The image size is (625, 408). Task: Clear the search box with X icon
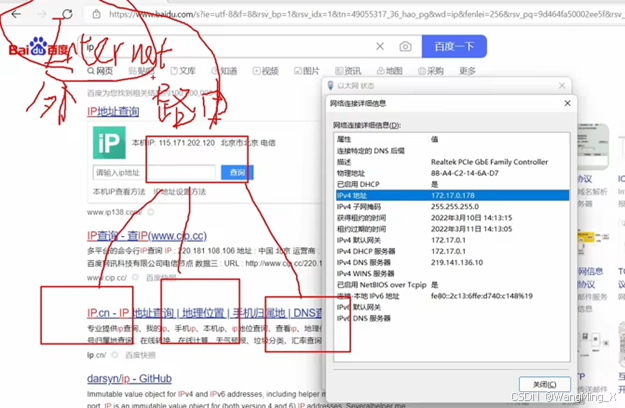(x=380, y=46)
